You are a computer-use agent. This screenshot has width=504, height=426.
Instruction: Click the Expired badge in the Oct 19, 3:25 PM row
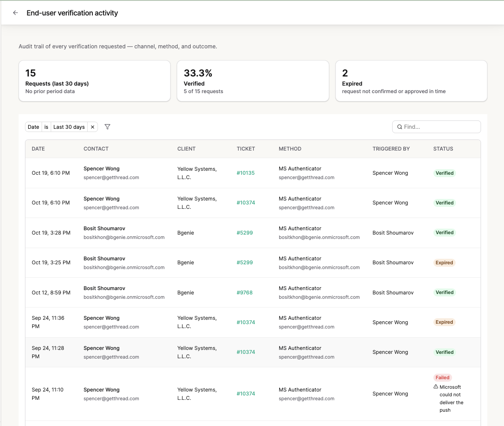pyautogui.click(x=444, y=263)
